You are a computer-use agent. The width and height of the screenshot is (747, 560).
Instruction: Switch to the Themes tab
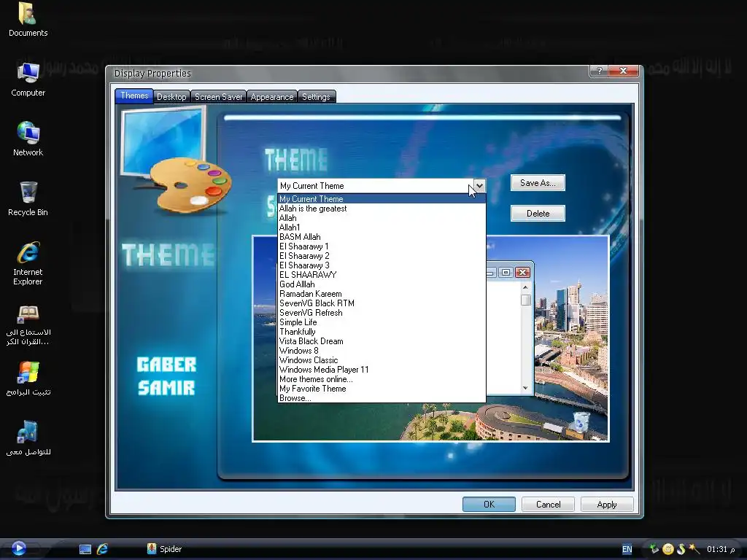coord(134,96)
